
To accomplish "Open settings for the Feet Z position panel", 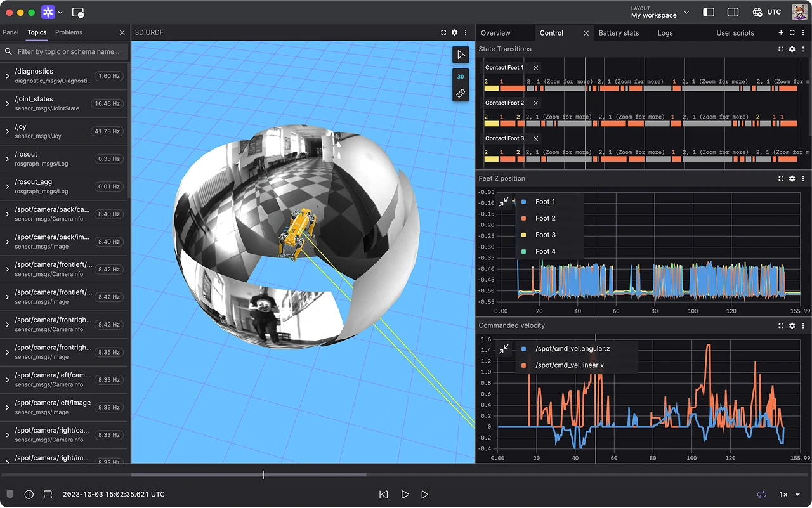I will click(x=792, y=178).
